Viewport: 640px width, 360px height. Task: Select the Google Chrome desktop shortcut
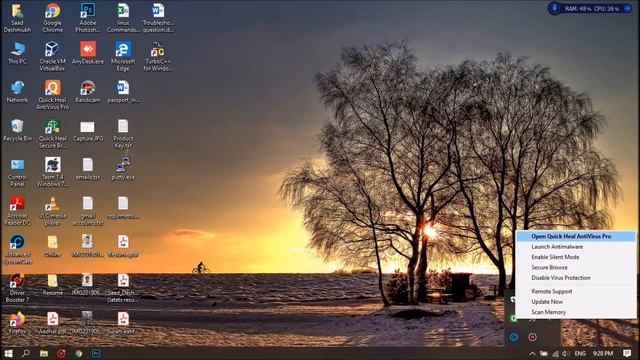pyautogui.click(x=53, y=18)
